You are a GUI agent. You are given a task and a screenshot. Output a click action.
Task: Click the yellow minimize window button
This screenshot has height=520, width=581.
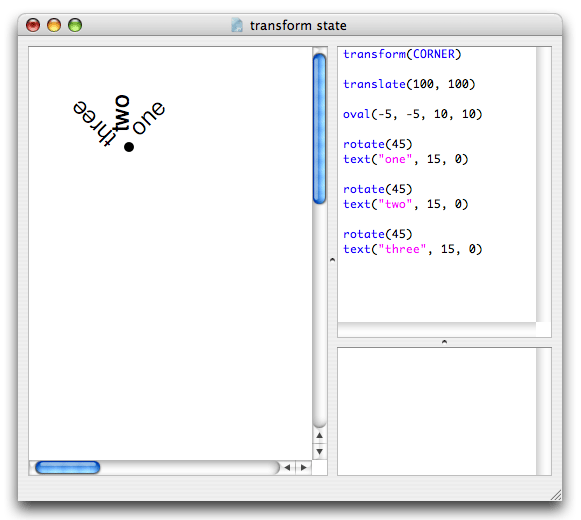pyautogui.click(x=54, y=25)
